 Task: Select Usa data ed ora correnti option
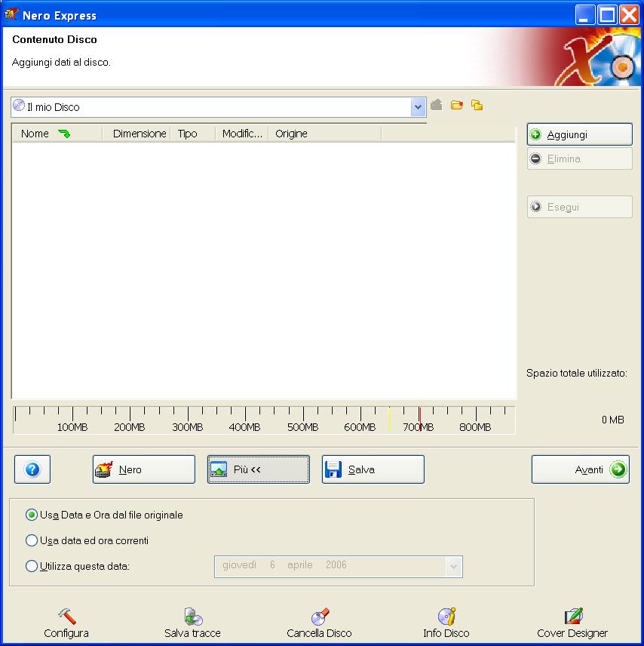click(32, 540)
